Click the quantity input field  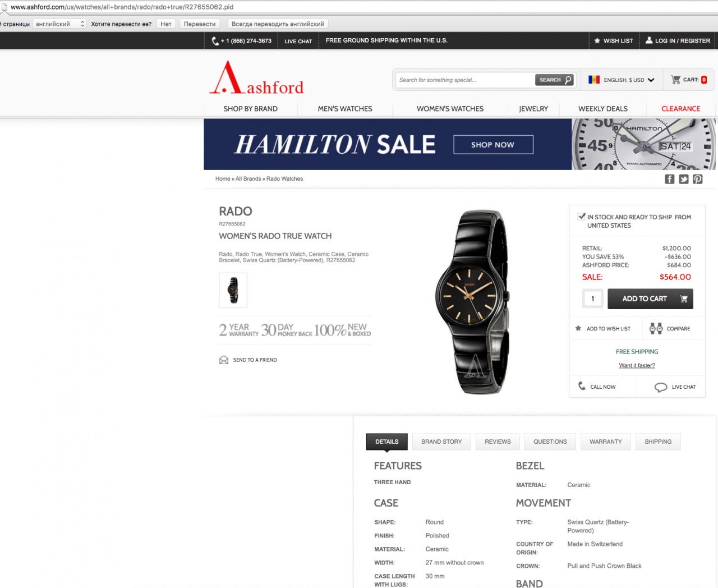pyautogui.click(x=592, y=299)
